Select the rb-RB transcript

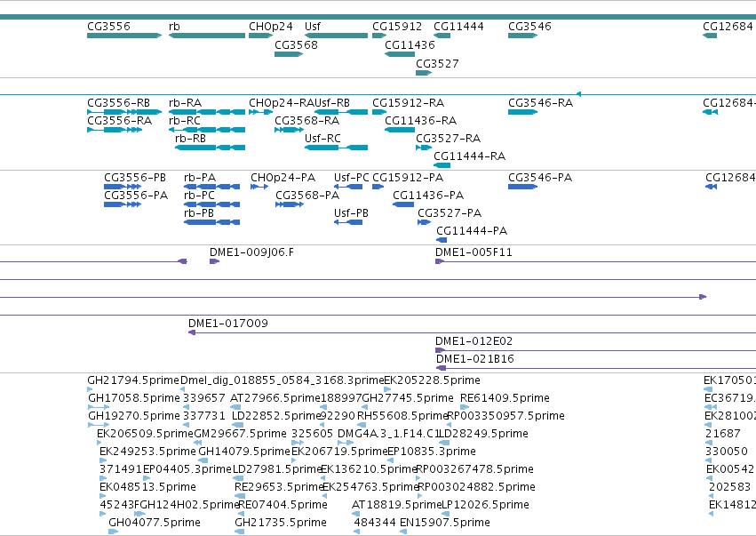tap(211, 148)
